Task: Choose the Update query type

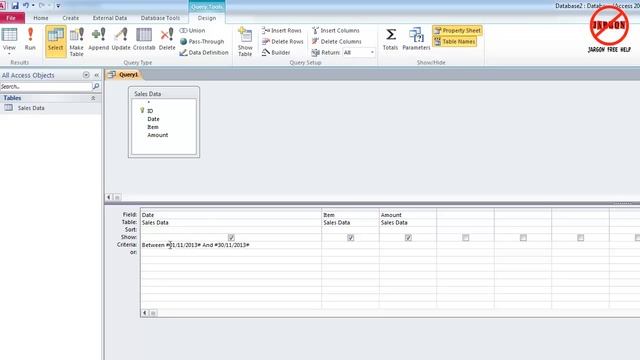Action: point(121,39)
